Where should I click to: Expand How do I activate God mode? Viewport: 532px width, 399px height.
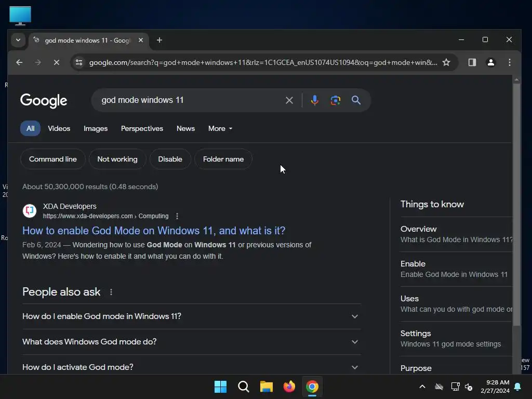[x=192, y=367]
